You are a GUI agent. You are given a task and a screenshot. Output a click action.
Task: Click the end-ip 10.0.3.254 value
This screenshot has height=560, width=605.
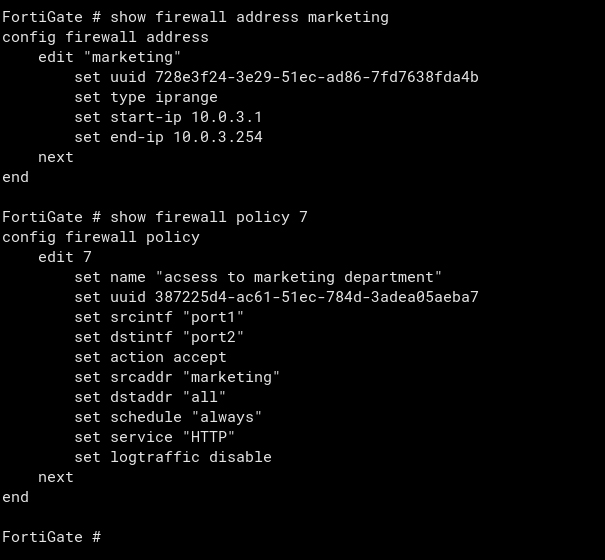(x=218, y=137)
